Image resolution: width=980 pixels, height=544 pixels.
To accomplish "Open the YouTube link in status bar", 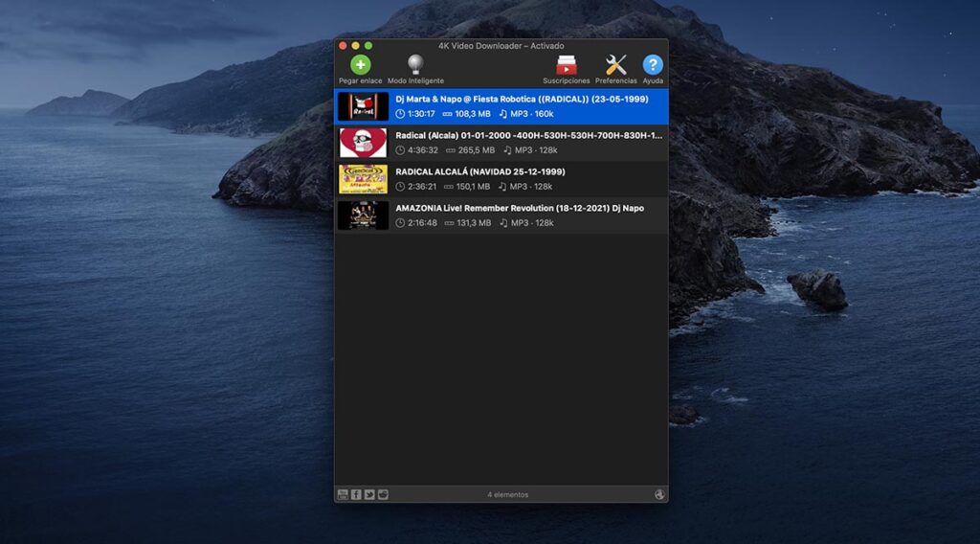I will 343,494.
